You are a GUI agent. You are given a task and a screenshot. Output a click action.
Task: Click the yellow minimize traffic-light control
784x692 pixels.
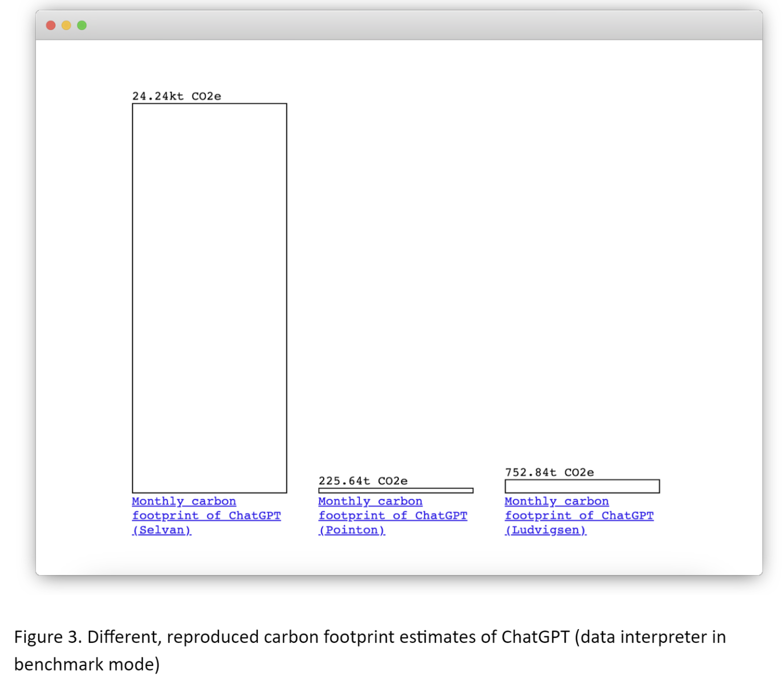click(x=66, y=25)
